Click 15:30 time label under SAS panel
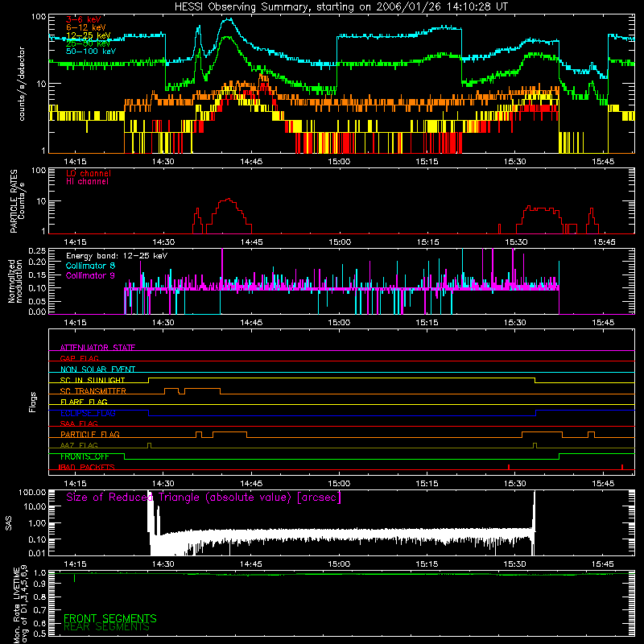The image size is (644, 644). [x=515, y=564]
